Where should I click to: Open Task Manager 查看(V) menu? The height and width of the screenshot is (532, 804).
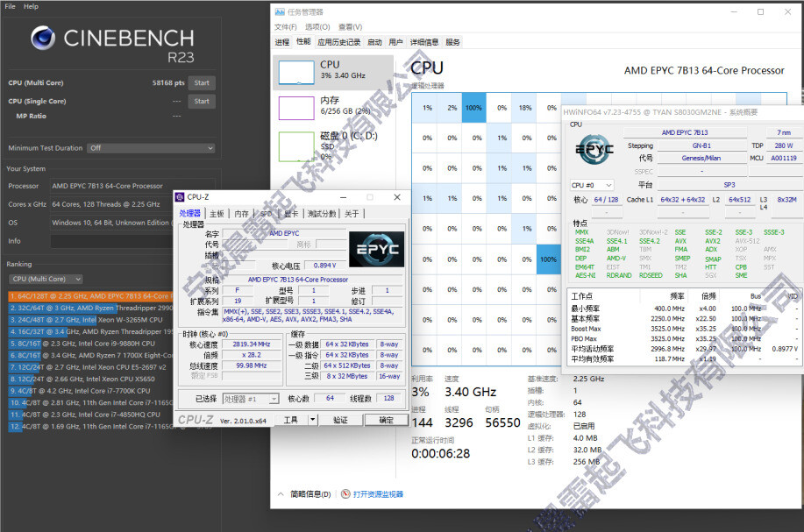click(x=350, y=27)
